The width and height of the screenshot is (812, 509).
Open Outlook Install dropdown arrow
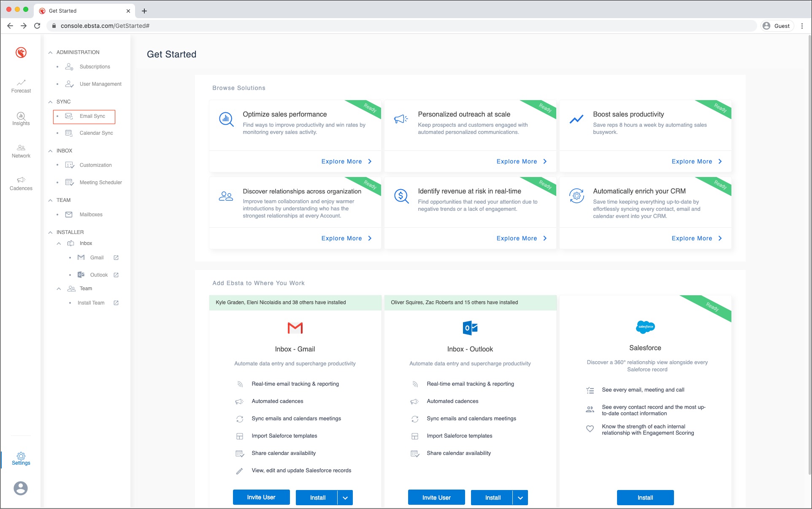click(x=520, y=498)
